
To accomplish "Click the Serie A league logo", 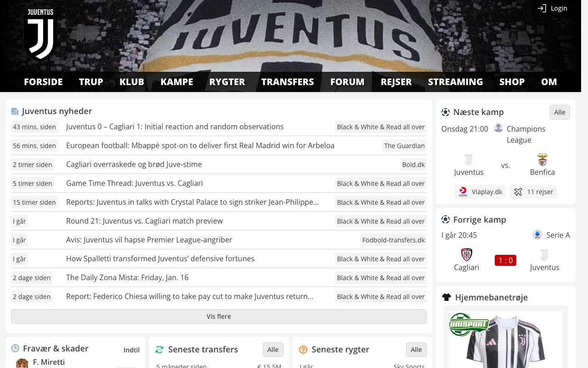I will click(537, 235).
